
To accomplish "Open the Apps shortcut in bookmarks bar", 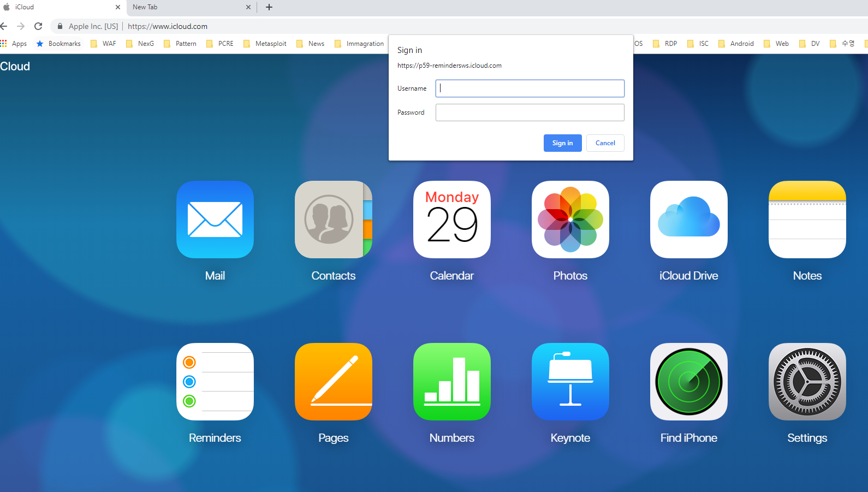I will pos(14,44).
